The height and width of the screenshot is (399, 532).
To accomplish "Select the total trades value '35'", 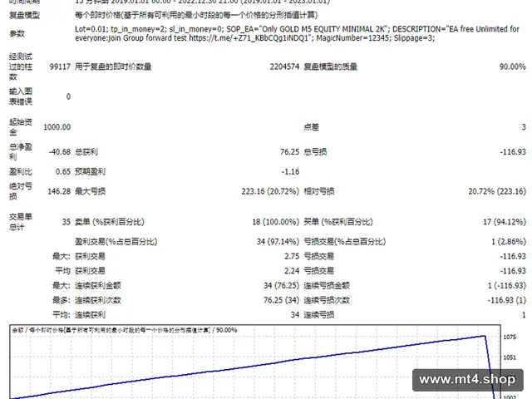I will [66, 222].
